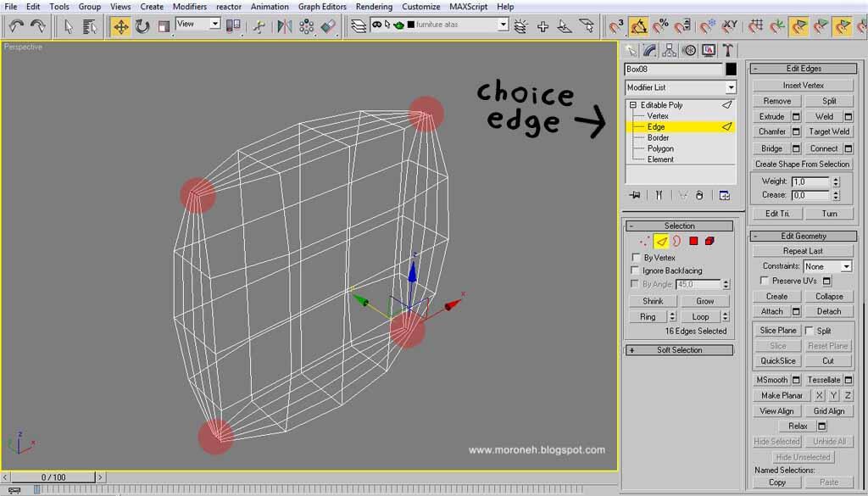Select the Select and Move tool
The image size is (868, 496).
[121, 26]
